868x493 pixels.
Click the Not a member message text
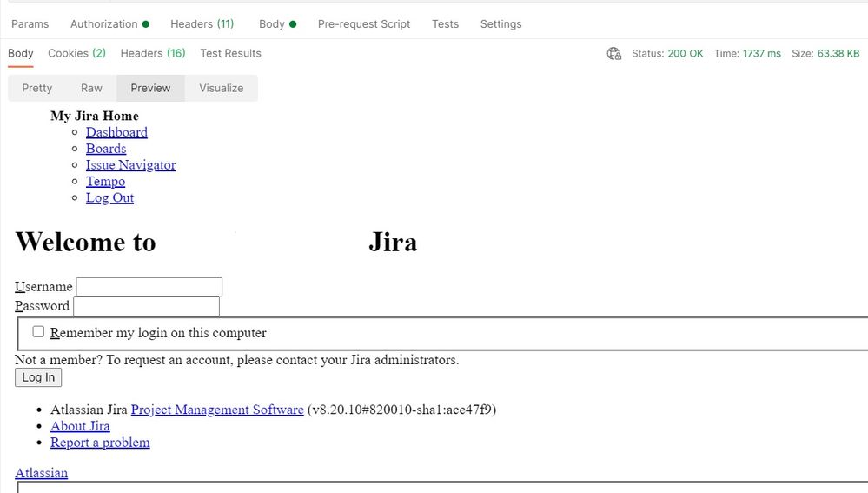237,360
